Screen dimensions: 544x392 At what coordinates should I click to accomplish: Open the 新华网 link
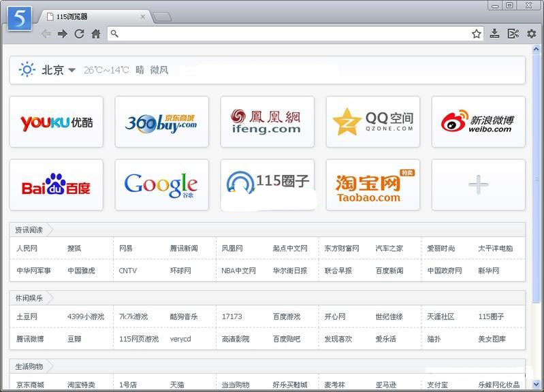[488, 271]
